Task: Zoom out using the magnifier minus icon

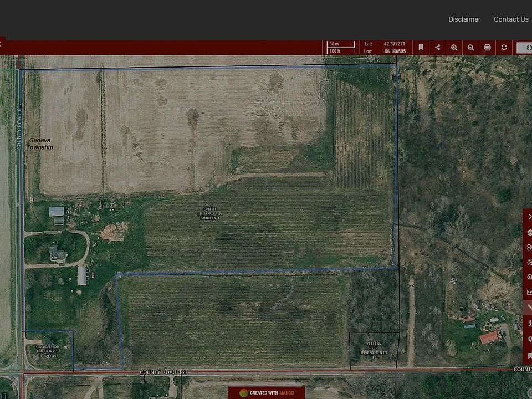Action: point(471,48)
